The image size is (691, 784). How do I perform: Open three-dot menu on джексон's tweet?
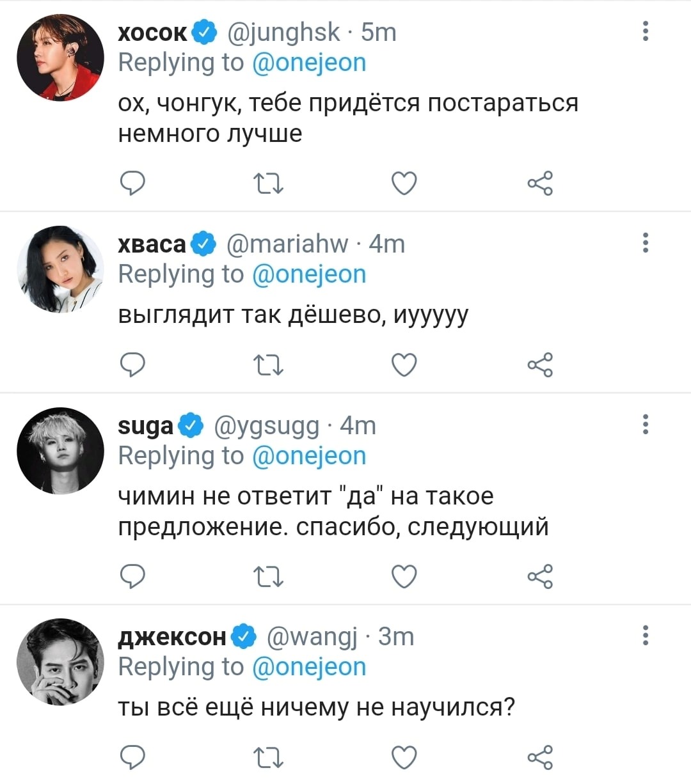tap(646, 635)
